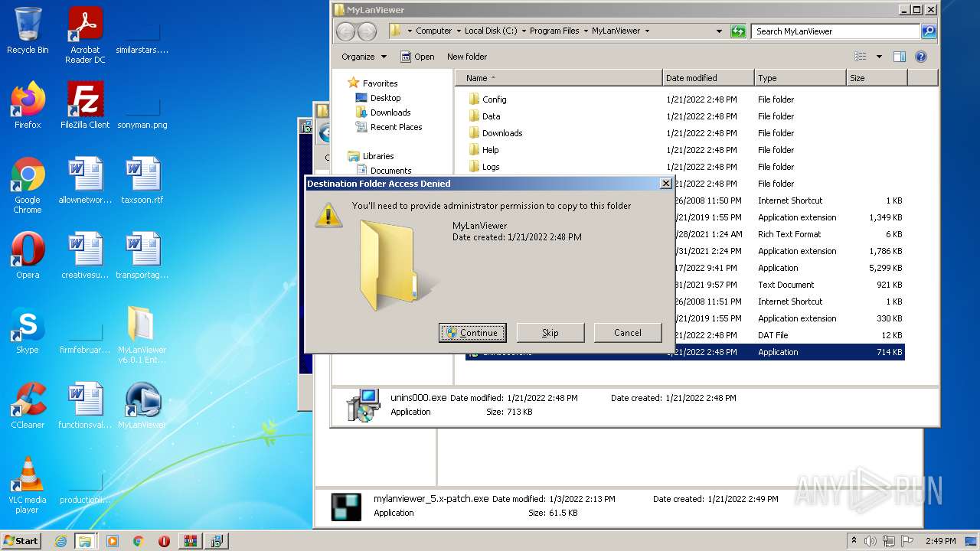The width and height of the screenshot is (980, 551).
Task: Open the Start menu
Action: [21, 541]
